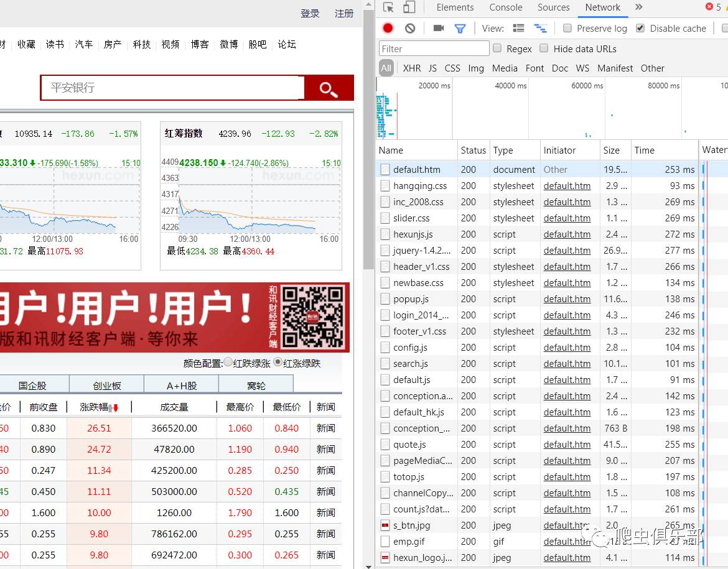The height and width of the screenshot is (569, 728).
Task: Click the 登录 link
Action: point(310,14)
